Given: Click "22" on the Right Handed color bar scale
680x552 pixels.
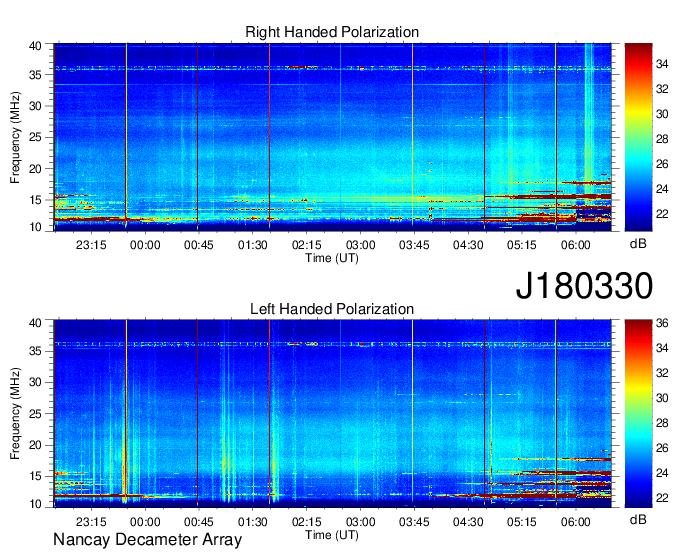Looking at the screenshot, I should click(662, 214).
